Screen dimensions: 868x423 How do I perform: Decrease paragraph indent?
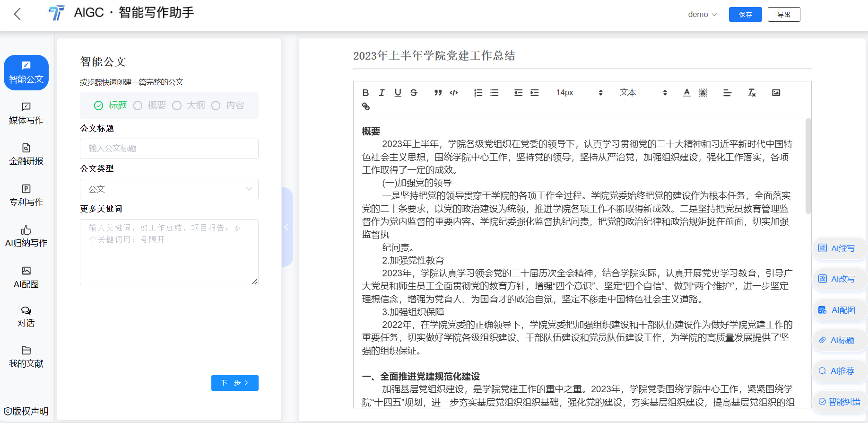coord(519,93)
